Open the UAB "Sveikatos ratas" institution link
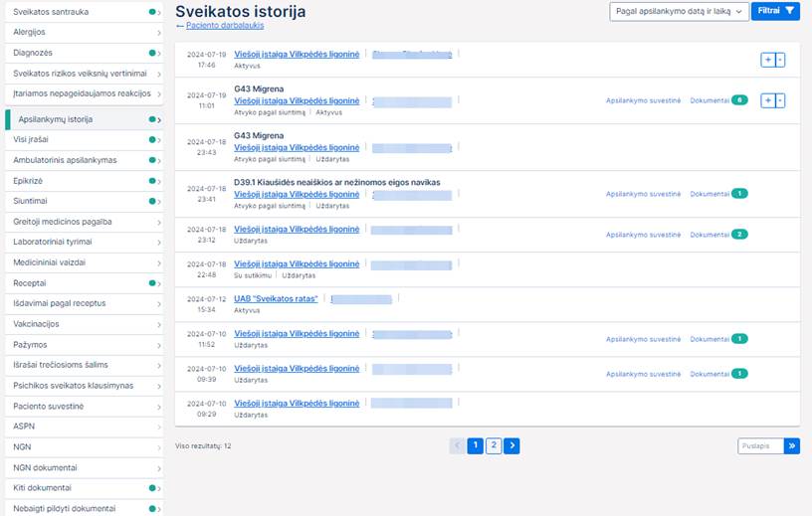 [x=276, y=299]
